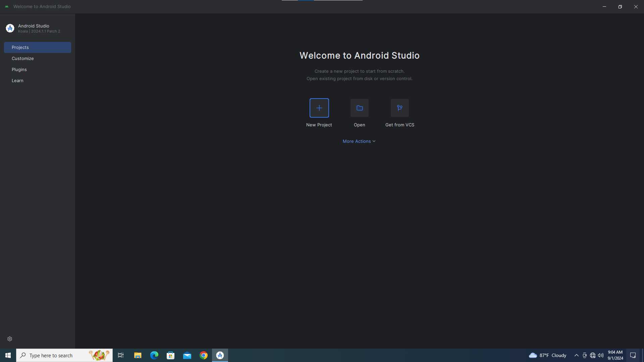Show hidden system tray icons

coord(576,355)
